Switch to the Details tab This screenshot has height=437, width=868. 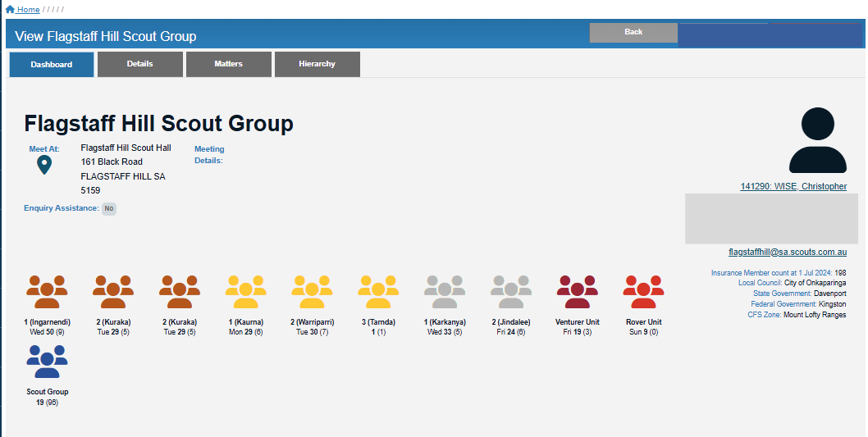click(x=139, y=64)
